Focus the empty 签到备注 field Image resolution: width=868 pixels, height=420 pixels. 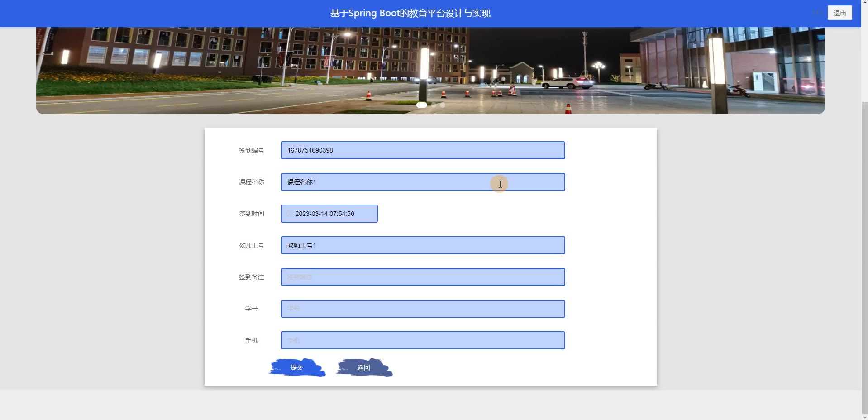(423, 277)
